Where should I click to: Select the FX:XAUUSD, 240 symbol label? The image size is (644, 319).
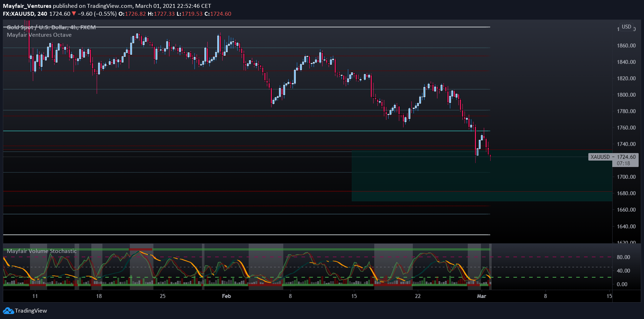[x=25, y=14]
